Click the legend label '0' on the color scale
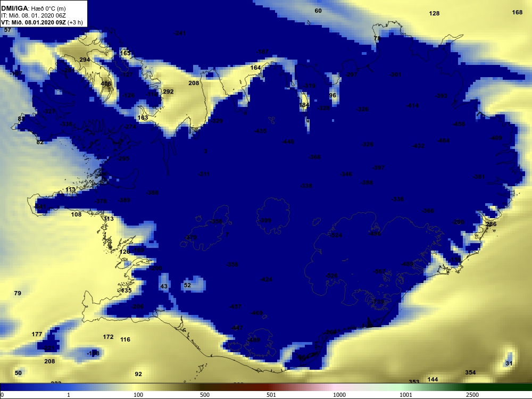 point(2,395)
